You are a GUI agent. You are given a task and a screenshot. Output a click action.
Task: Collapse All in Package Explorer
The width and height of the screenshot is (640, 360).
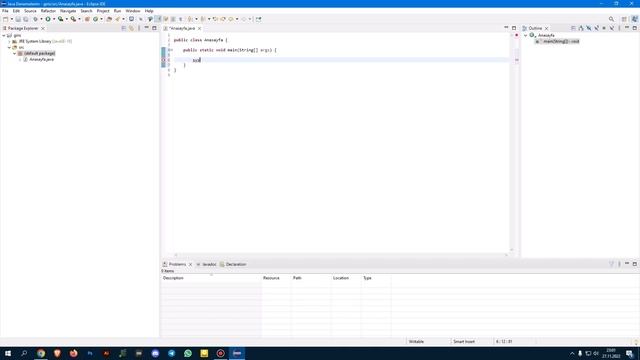(x=124, y=29)
